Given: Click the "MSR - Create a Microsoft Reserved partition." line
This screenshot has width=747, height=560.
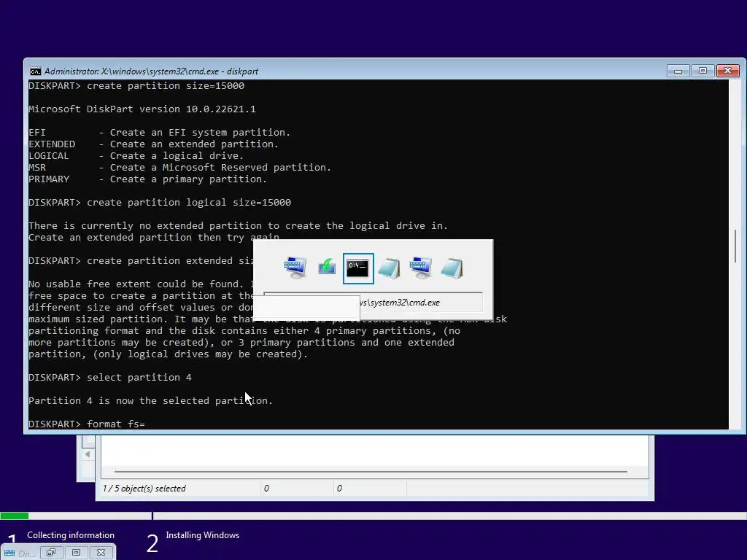Looking at the screenshot, I should pyautogui.click(x=179, y=168).
